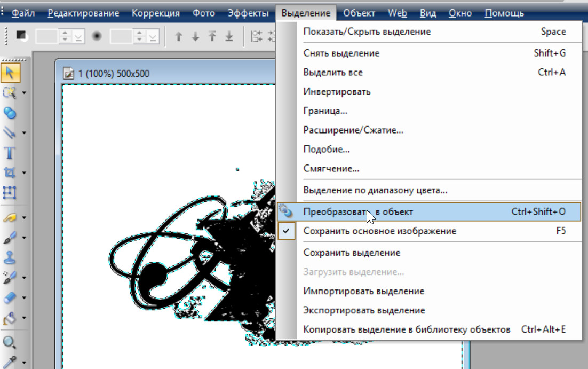Close the open Выделение menu
The width and height of the screenshot is (588, 369).
click(306, 13)
